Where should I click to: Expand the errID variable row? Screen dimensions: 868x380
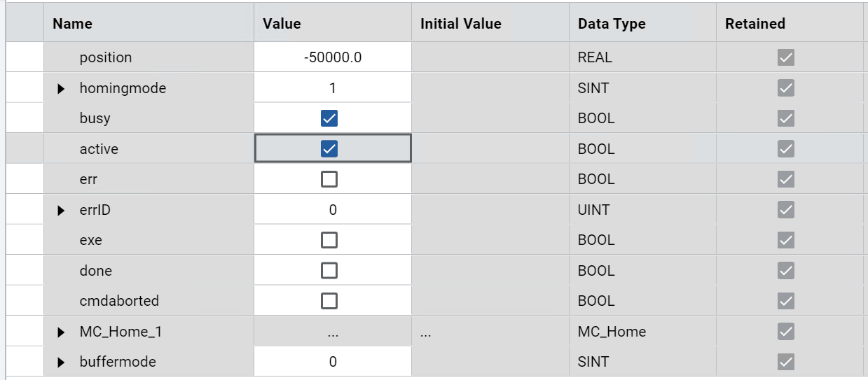(x=61, y=210)
